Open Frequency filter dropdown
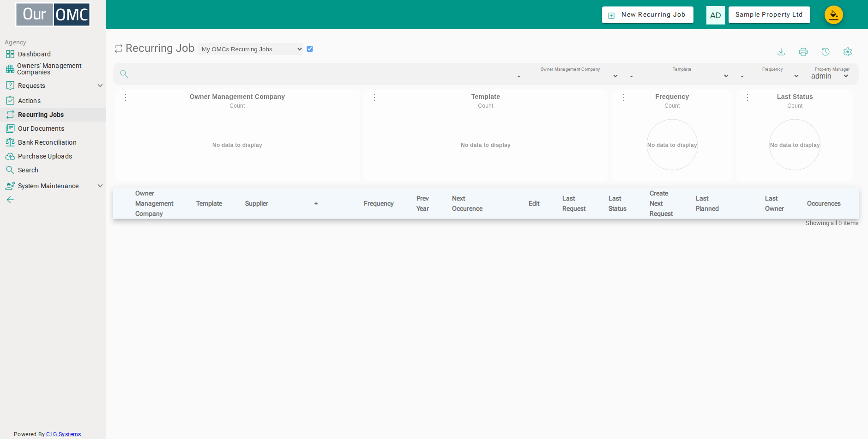868x439 pixels. pos(770,76)
